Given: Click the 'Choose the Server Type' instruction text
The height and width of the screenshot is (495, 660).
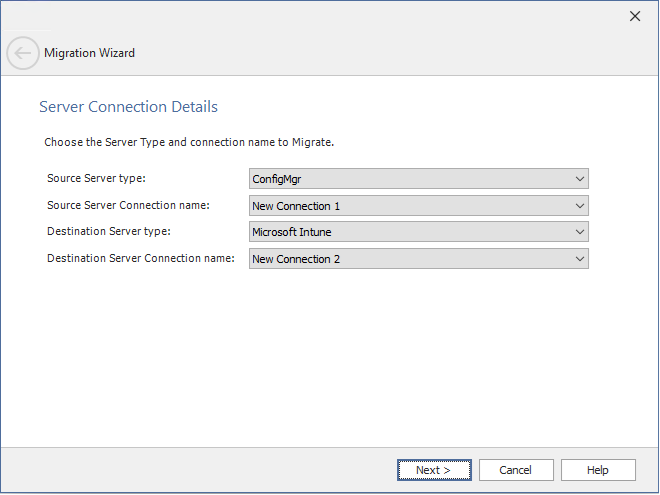Looking at the screenshot, I should point(188,142).
